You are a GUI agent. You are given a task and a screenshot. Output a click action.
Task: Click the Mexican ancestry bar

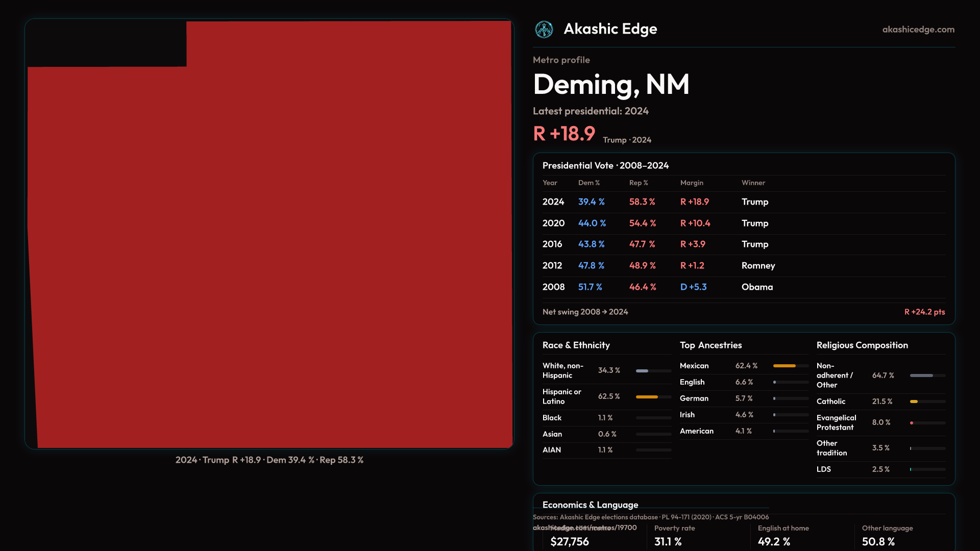(x=785, y=366)
